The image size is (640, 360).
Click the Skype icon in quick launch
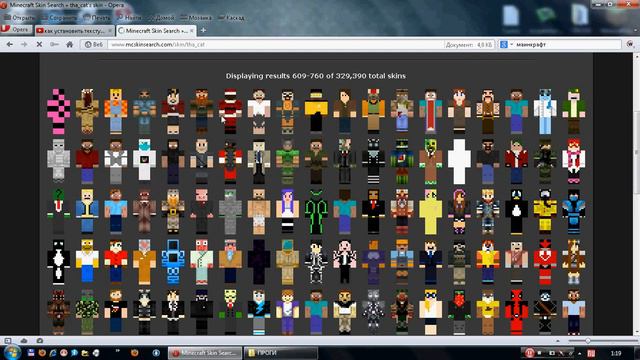click(74, 353)
